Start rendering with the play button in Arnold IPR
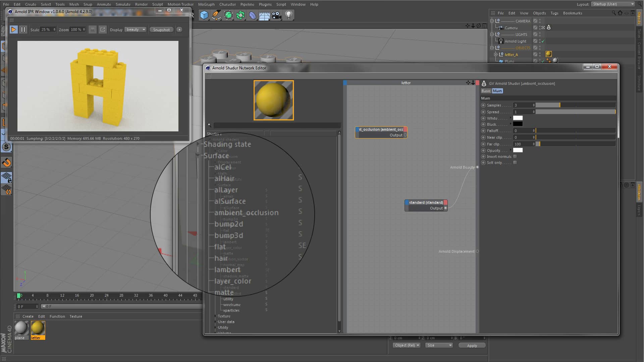644x362 pixels. click(x=13, y=29)
